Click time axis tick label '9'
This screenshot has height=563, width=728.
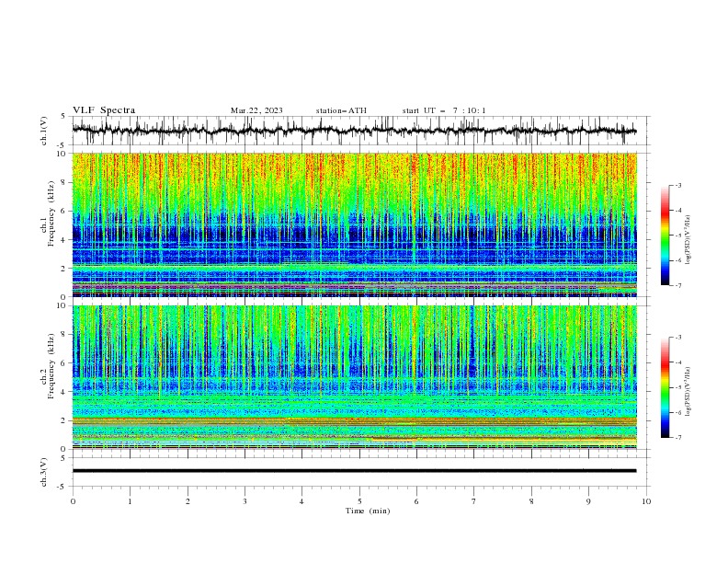pyautogui.click(x=588, y=501)
